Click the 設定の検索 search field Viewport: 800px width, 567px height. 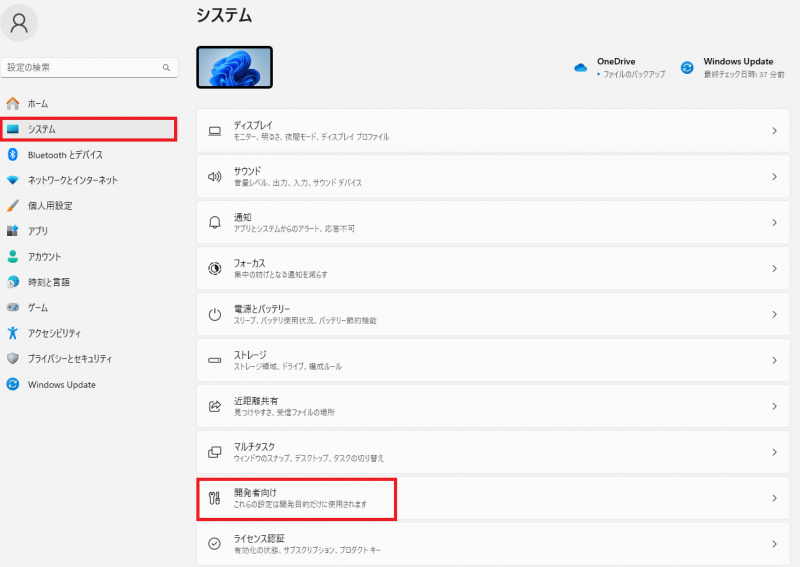pos(85,67)
